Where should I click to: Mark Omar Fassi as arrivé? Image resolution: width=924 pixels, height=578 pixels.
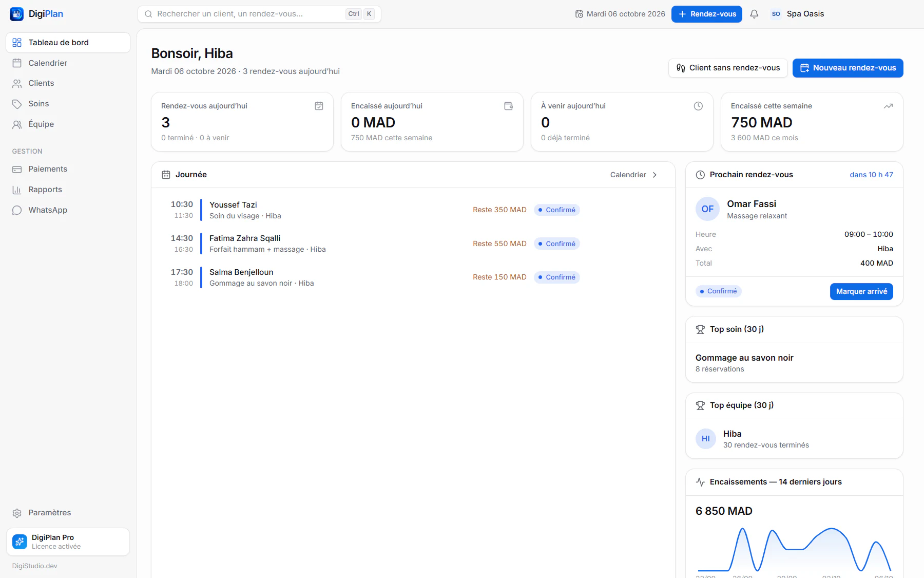861,291
